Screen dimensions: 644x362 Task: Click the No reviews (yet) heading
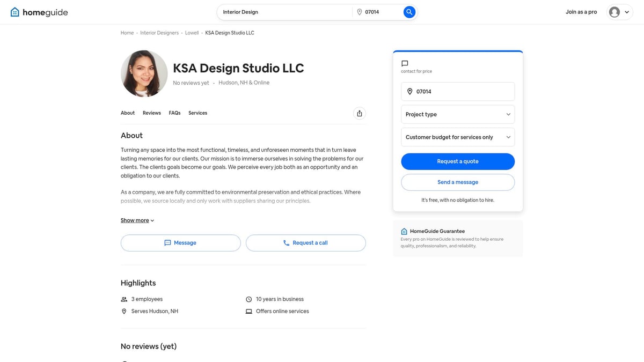[x=149, y=346]
